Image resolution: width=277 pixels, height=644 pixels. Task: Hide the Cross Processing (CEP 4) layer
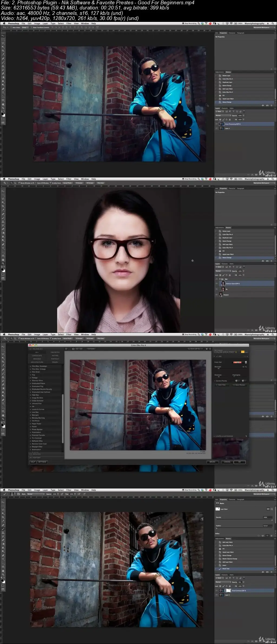point(216,124)
